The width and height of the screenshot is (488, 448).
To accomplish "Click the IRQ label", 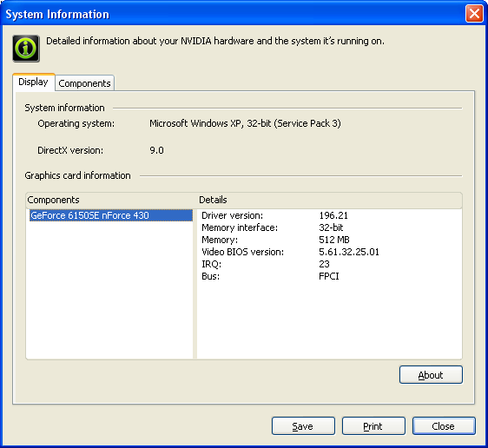I will pos(211,264).
